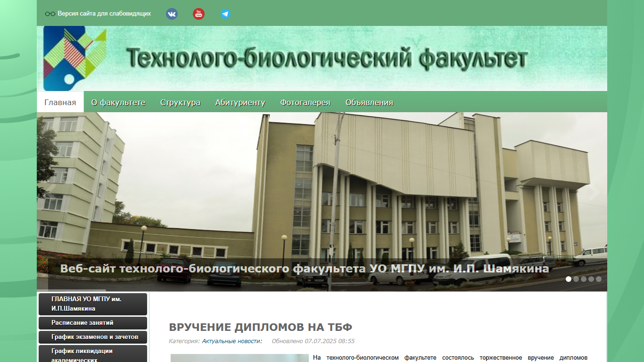Open the Структура menu item
Screen dimensions: 644x362
180,102
